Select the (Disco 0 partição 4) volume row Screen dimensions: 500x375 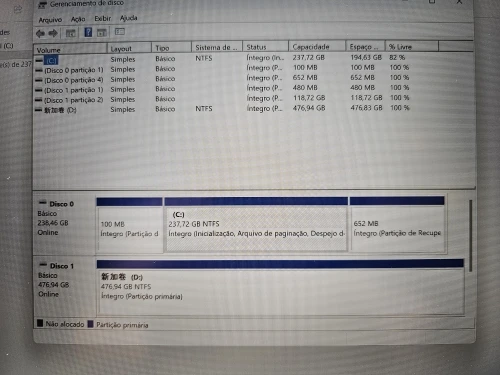(222, 79)
